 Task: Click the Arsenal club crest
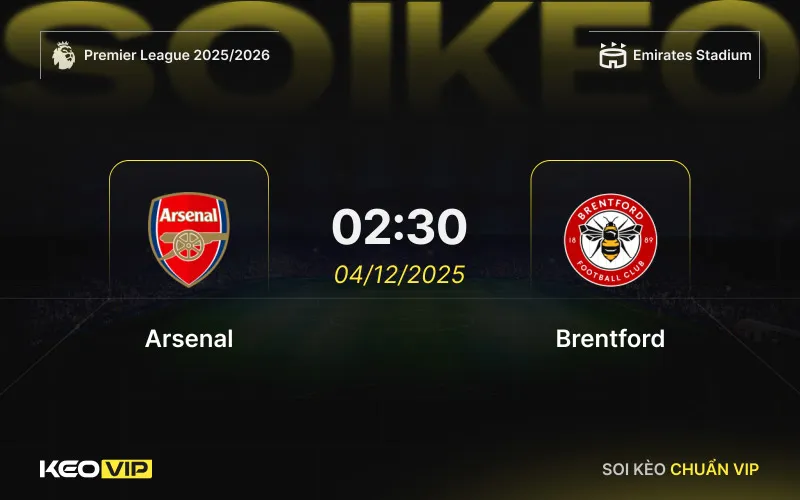(189, 239)
